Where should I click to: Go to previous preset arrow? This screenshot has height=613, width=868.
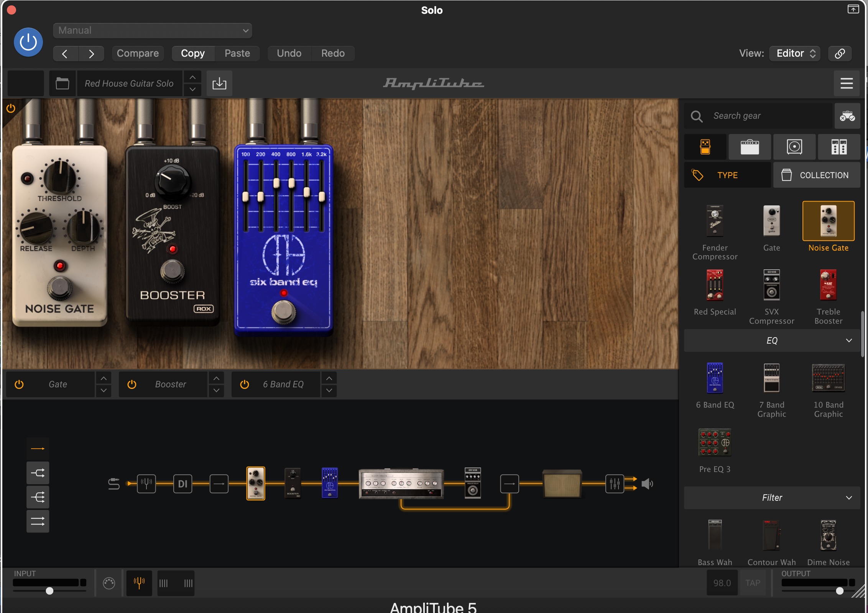click(66, 54)
